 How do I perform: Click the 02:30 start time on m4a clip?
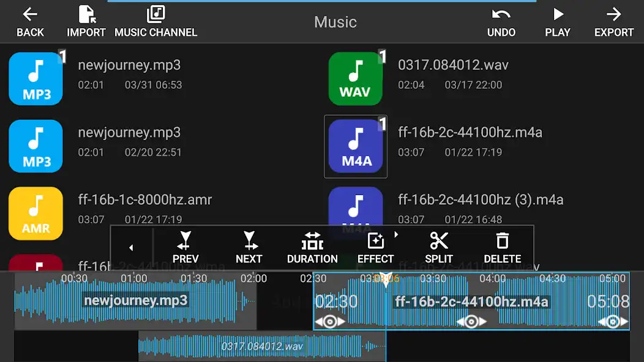(336, 301)
